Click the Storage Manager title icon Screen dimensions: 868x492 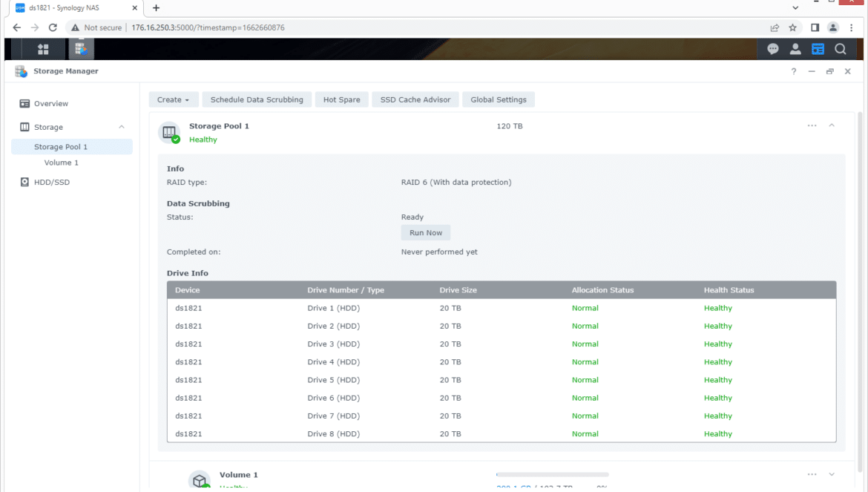(x=21, y=71)
